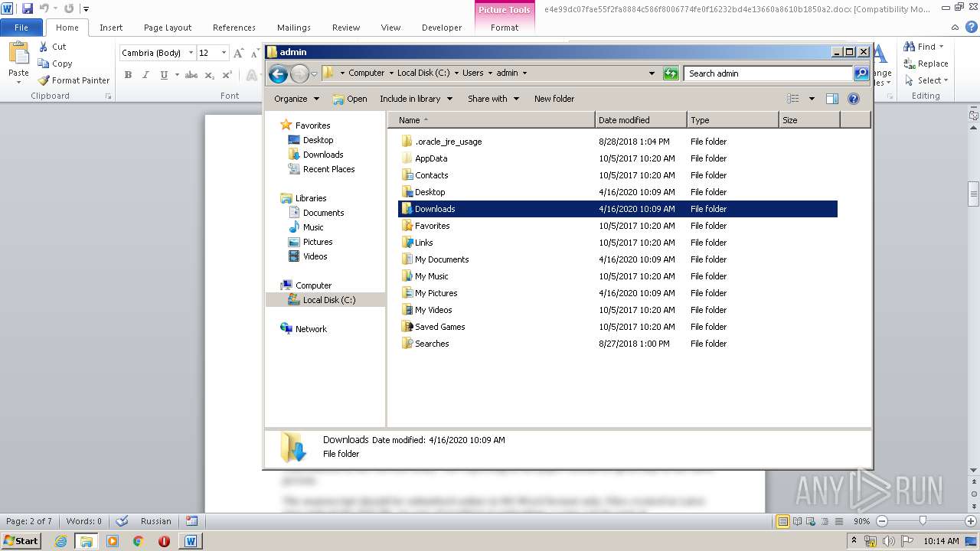
Task: Click Cut in the Clipboard group
Action: point(53,47)
